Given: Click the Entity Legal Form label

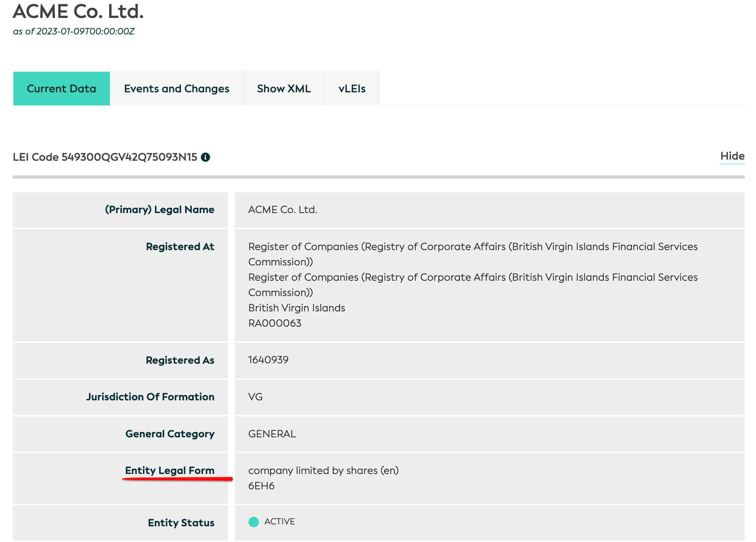Looking at the screenshot, I should point(170,471).
